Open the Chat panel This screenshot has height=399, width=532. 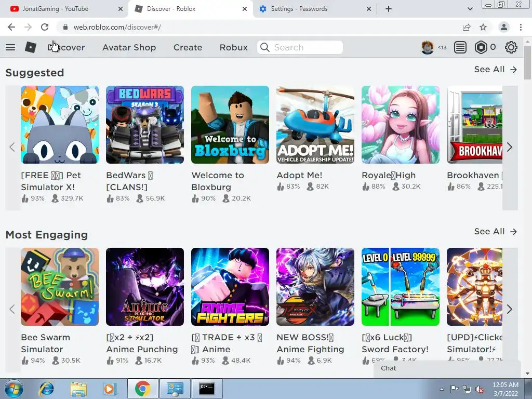coord(447,368)
